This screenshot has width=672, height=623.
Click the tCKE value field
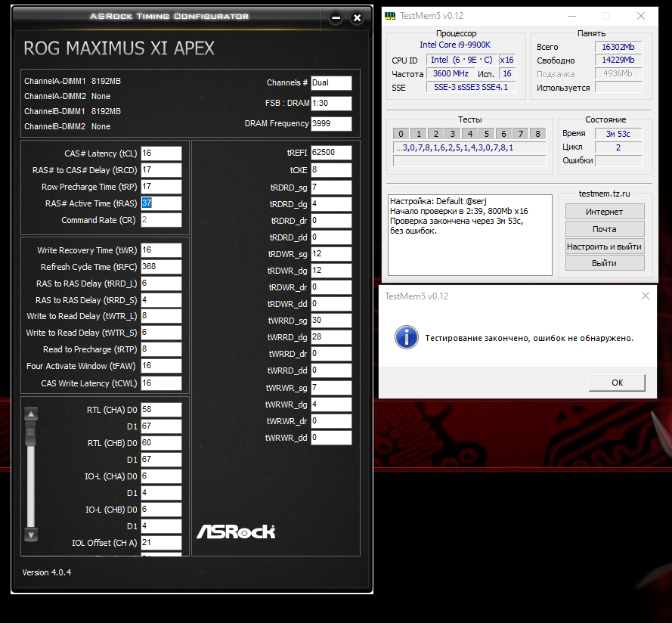(x=331, y=170)
